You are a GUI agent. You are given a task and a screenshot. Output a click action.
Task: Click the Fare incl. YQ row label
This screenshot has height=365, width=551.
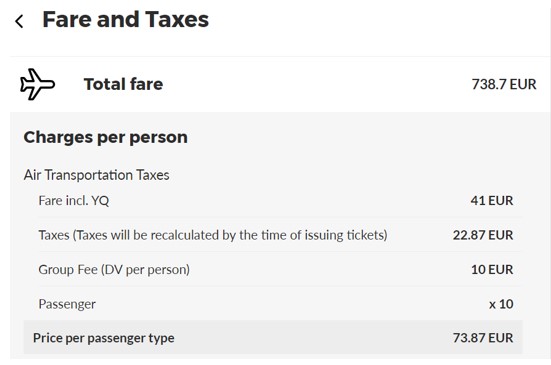coord(74,201)
